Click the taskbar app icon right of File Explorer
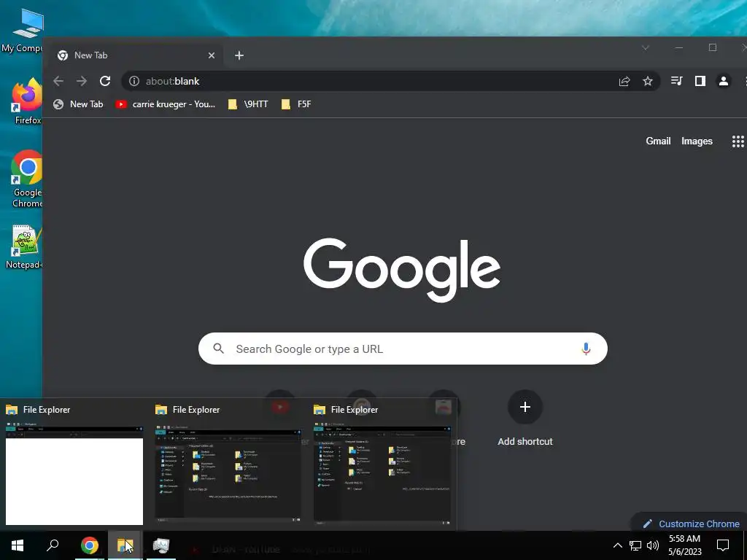 coord(161,545)
